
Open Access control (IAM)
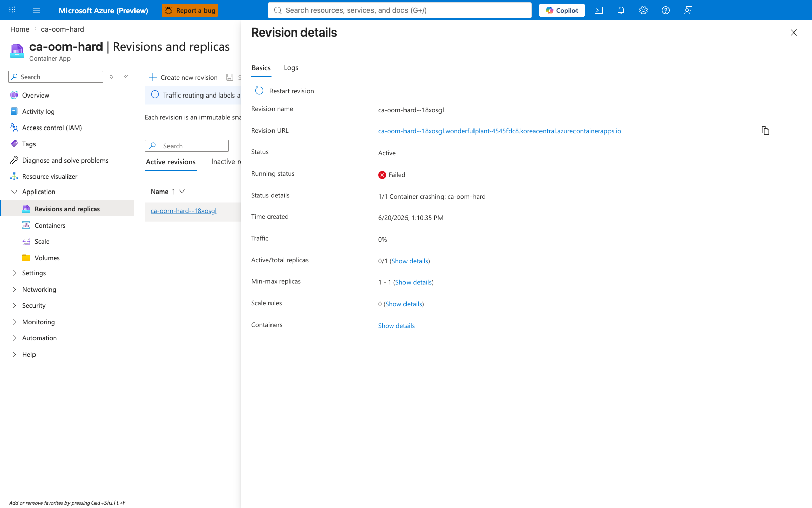click(x=52, y=128)
